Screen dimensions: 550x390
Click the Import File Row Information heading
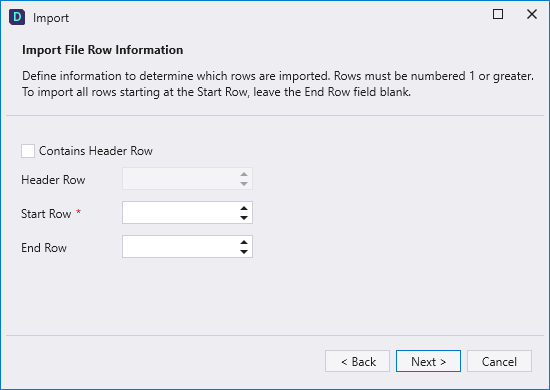[x=102, y=50]
